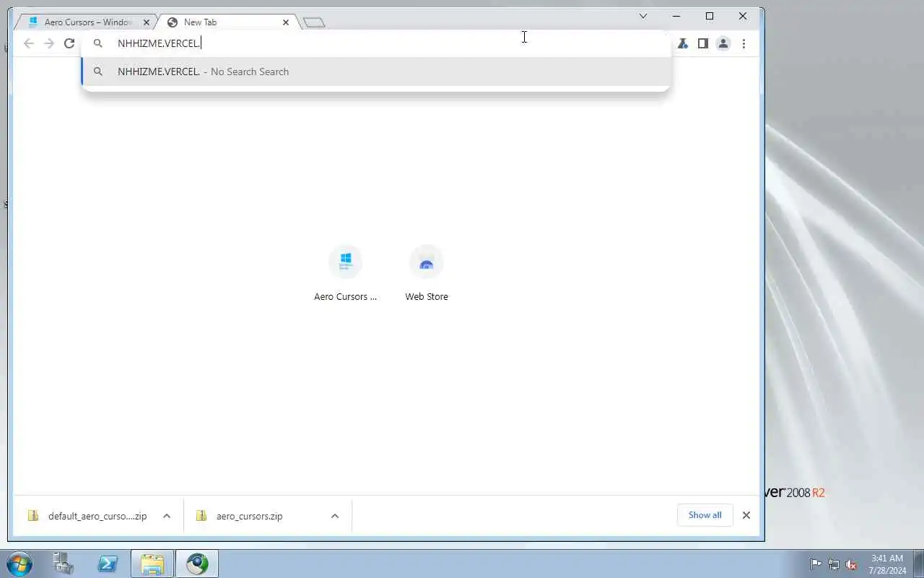Viewport: 924px width, 578px height.
Task: Open the network status tray icon
Action: (834, 564)
